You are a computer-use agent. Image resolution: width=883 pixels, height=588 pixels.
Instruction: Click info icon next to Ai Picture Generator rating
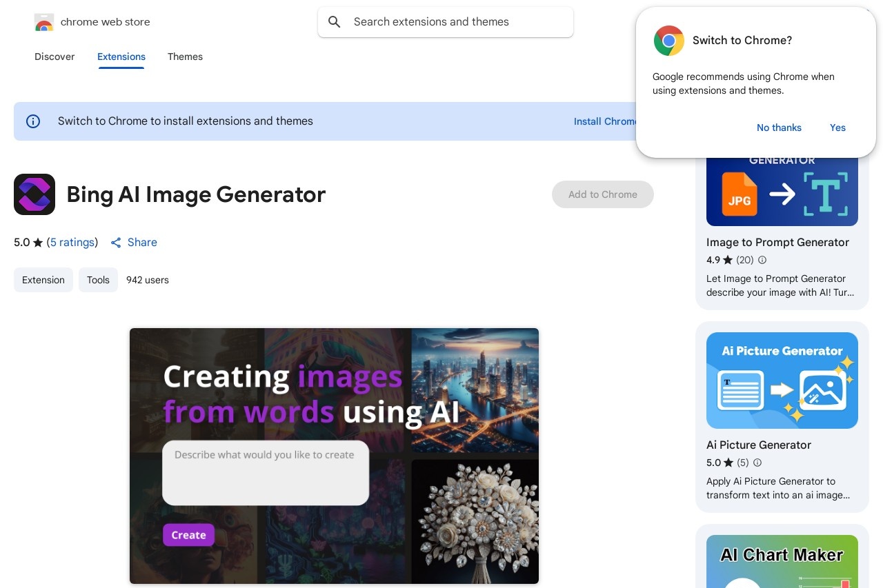click(x=757, y=463)
